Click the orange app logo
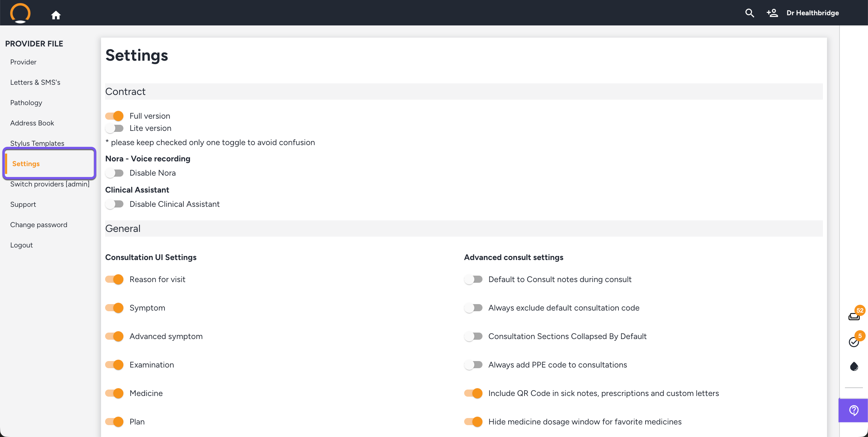The width and height of the screenshot is (868, 437). (x=20, y=13)
